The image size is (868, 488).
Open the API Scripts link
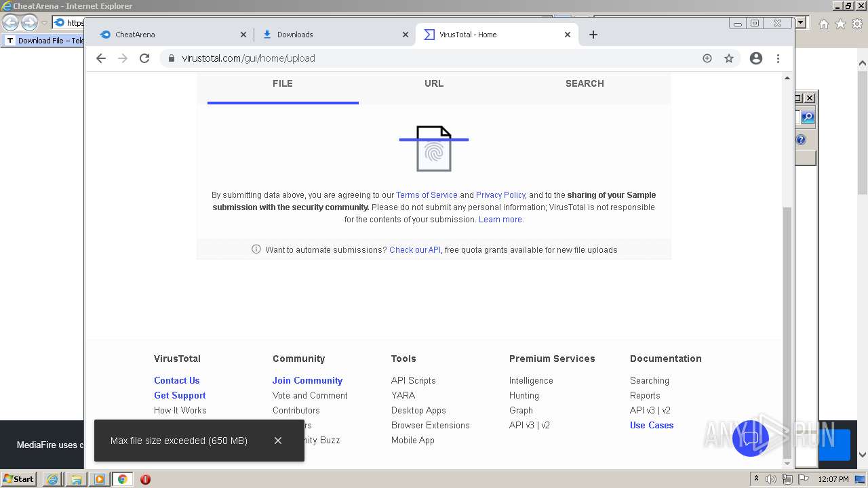coord(414,380)
